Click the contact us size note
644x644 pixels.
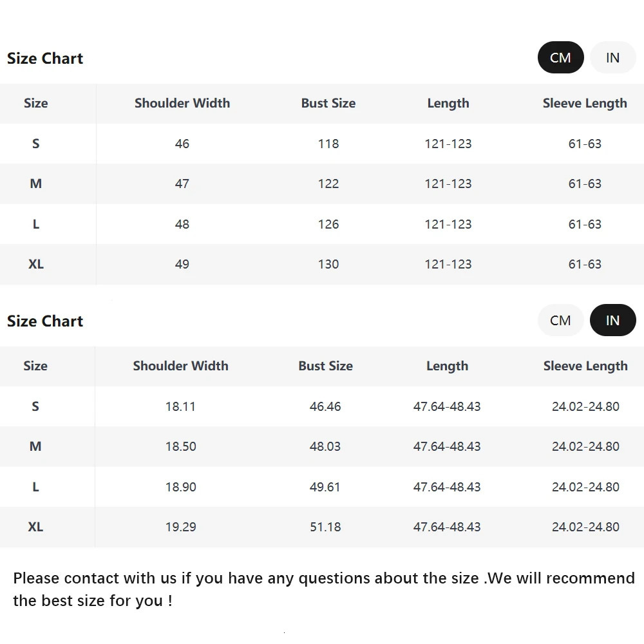(x=323, y=589)
